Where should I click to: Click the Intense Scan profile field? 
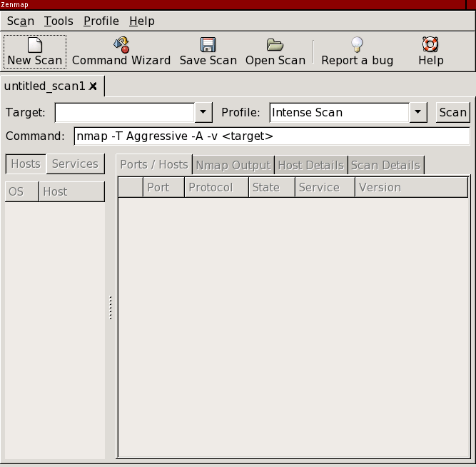pyautogui.click(x=339, y=112)
